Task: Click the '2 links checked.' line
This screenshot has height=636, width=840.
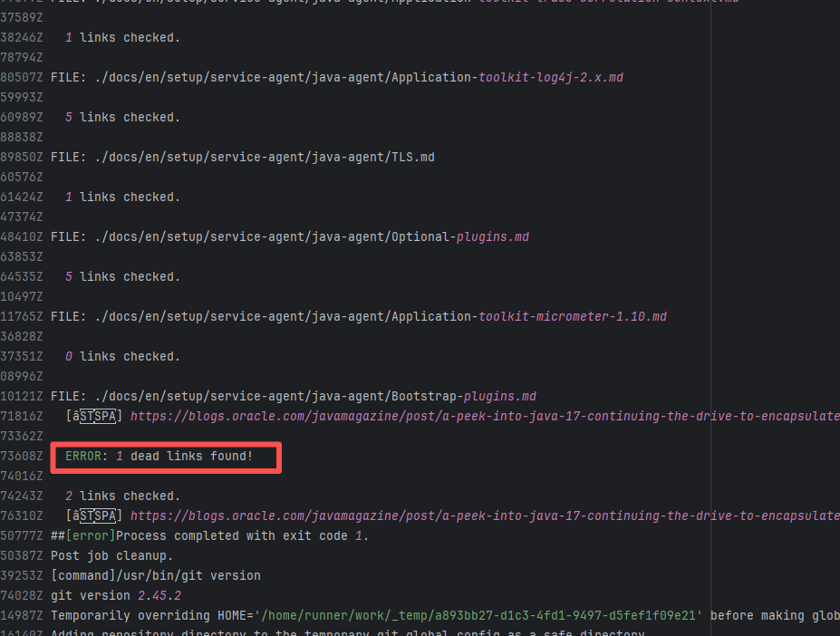Action: 122,496
